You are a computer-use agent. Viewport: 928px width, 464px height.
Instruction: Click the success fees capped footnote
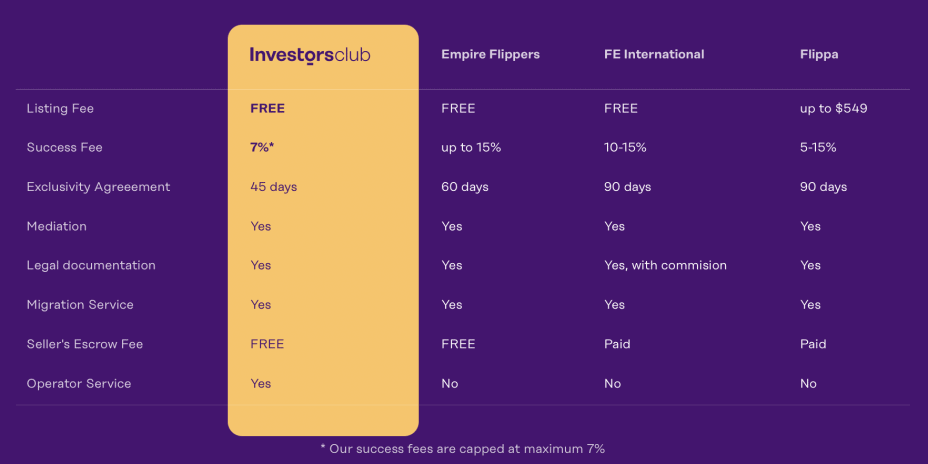click(x=463, y=449)
